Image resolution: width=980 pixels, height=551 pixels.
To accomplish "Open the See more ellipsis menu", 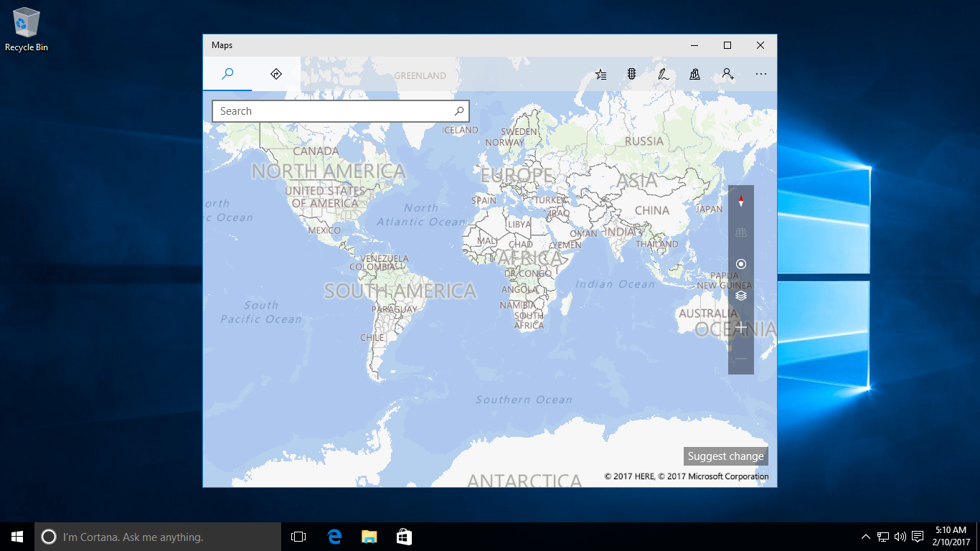I will [x=760, y=74].
